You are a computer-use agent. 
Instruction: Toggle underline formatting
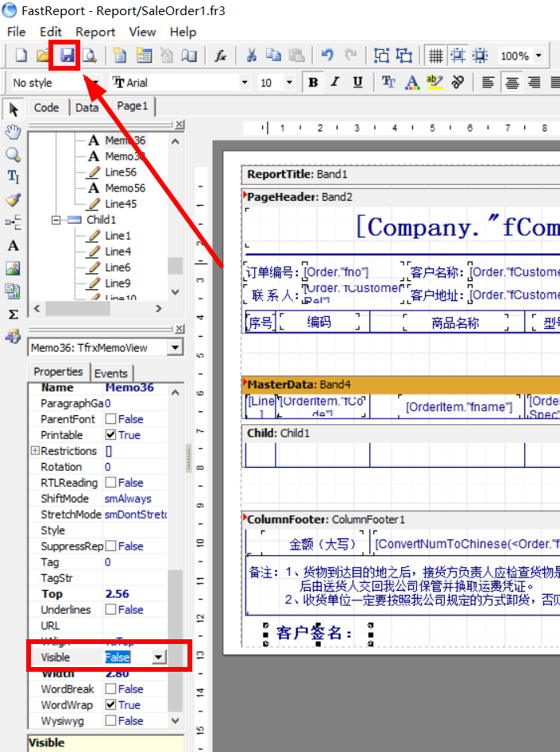[357, 83]
